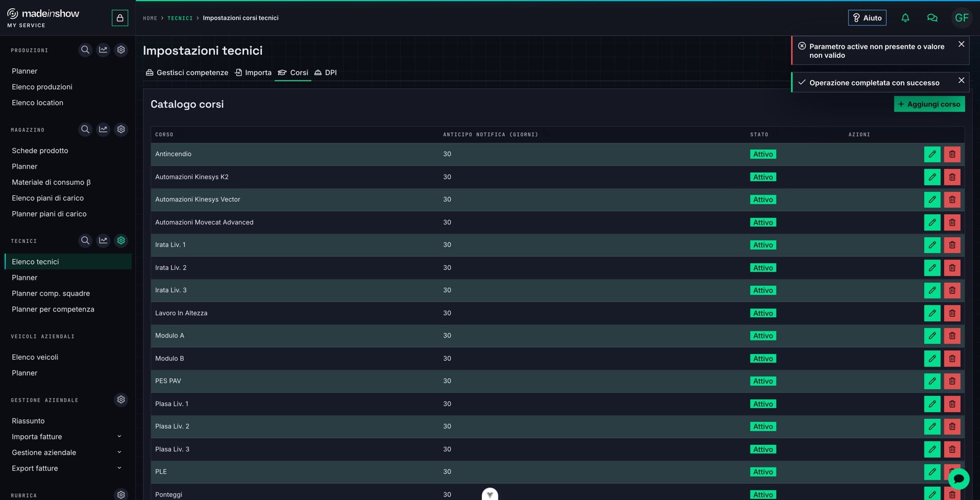Edit the Lavoro In Altezza course
980x500 pixels.
[932, 313]
